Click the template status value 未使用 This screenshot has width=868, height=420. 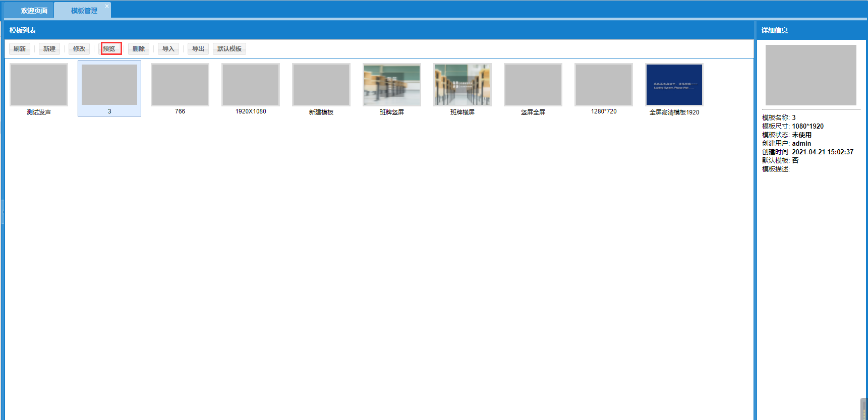pyautogui.click(x=801, y=135)
